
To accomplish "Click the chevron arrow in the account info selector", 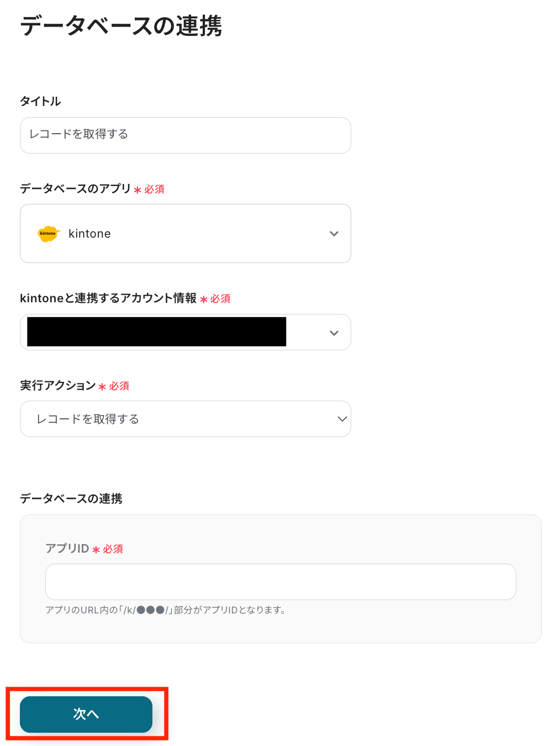I will (x=334, y=333).
